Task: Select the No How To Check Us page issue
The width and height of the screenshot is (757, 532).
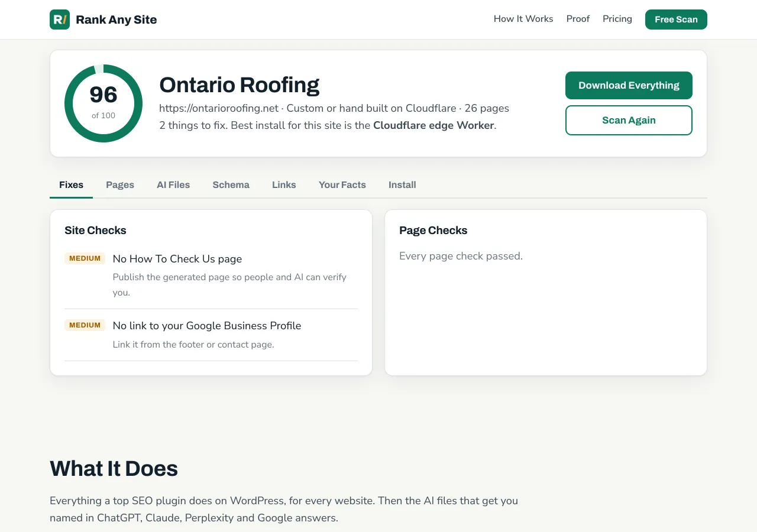Action: coord(177,259)
